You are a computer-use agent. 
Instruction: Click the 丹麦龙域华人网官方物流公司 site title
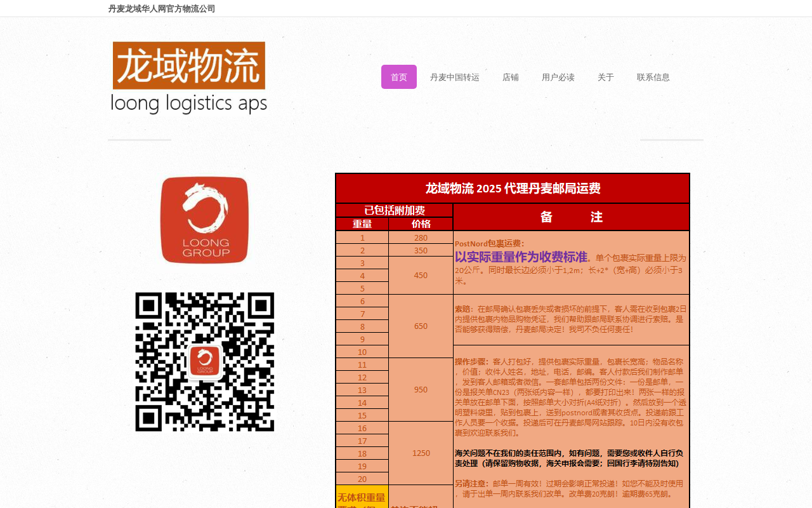pos(162,9)
